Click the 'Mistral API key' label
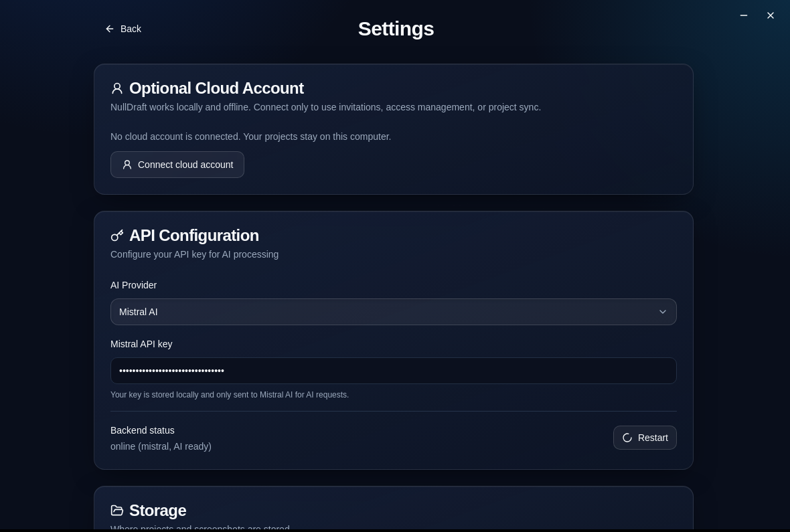 pyautogui.click(x=141, y=344)
